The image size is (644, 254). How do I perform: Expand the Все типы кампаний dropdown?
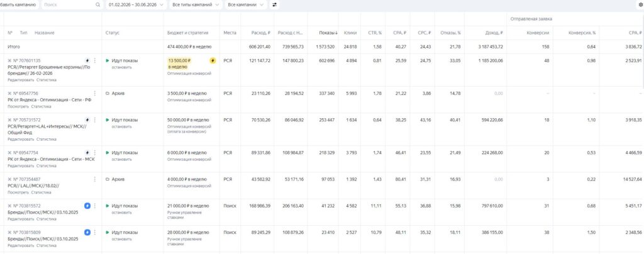tap(196, 5)
